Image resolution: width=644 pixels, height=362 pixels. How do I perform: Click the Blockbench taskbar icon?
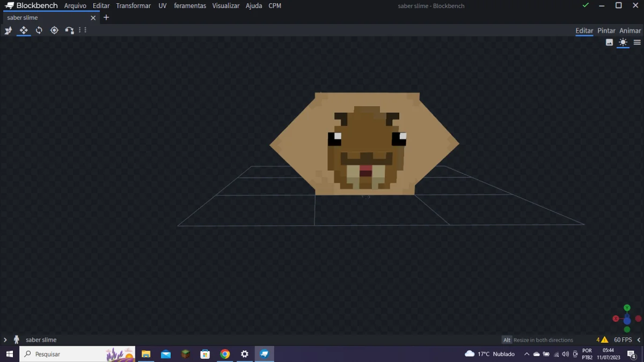point(264,354)
